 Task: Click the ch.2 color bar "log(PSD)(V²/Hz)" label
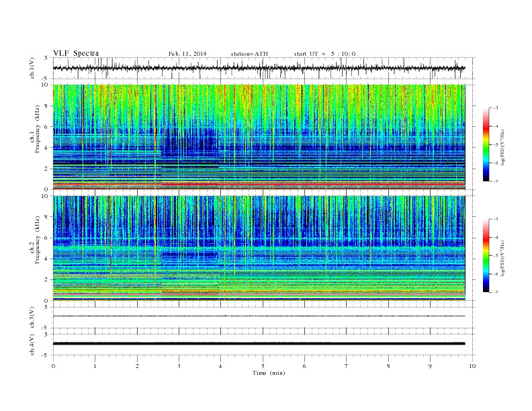[x=504, y=258]
